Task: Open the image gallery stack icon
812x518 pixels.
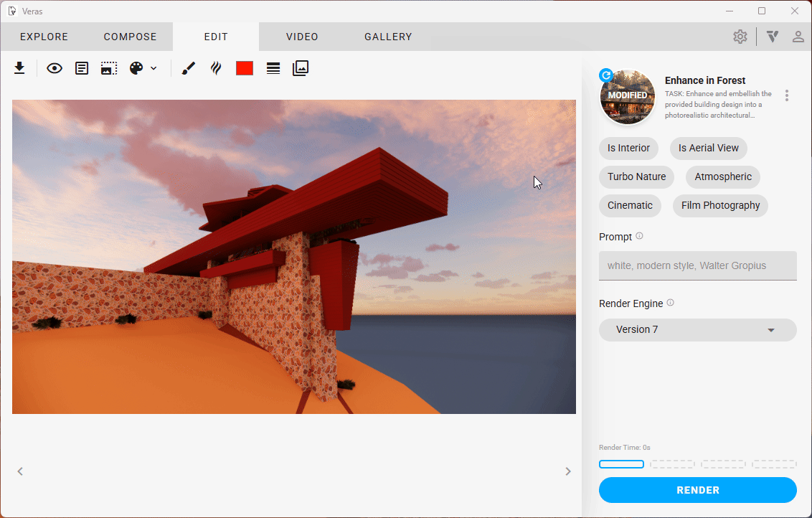Action: tap(301, 68)
